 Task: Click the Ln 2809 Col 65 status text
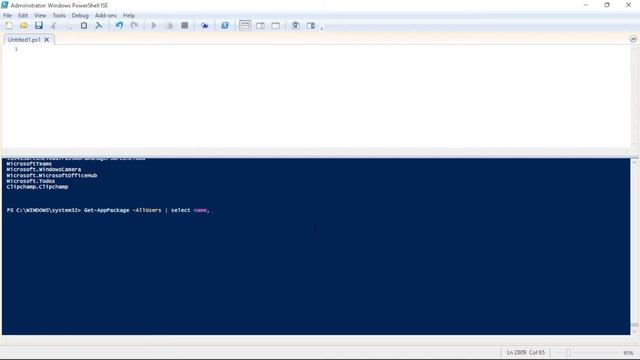[526, 353]
